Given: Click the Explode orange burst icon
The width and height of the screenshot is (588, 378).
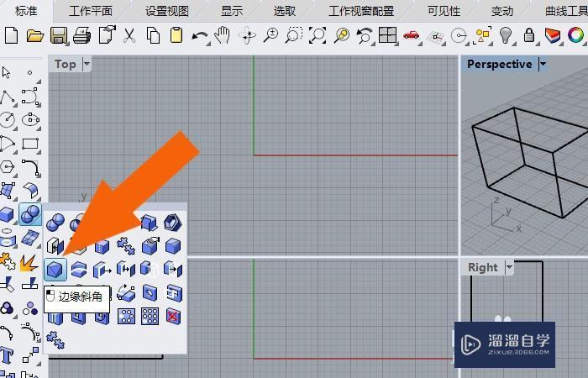Looking at the screenshot, I should pos(29,263).
